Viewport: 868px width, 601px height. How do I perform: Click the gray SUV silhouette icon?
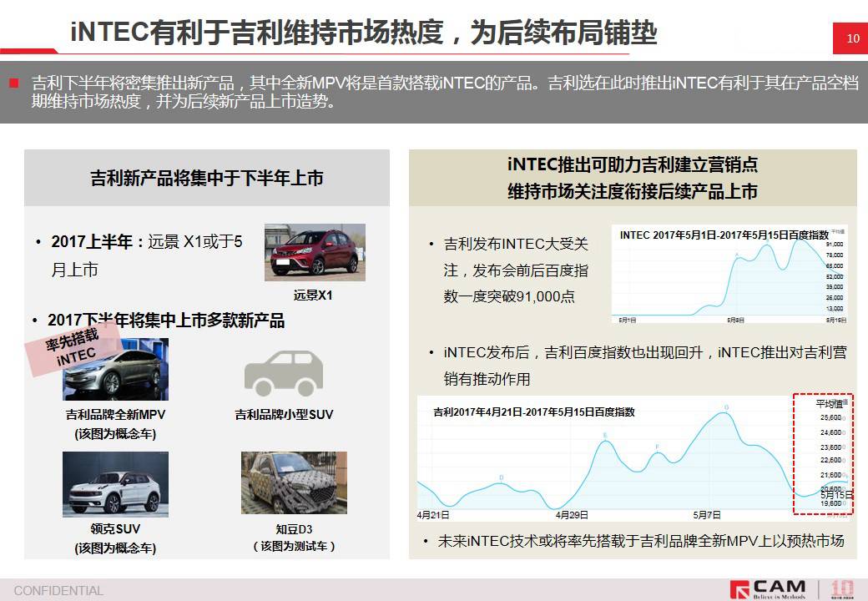point(284,372)
